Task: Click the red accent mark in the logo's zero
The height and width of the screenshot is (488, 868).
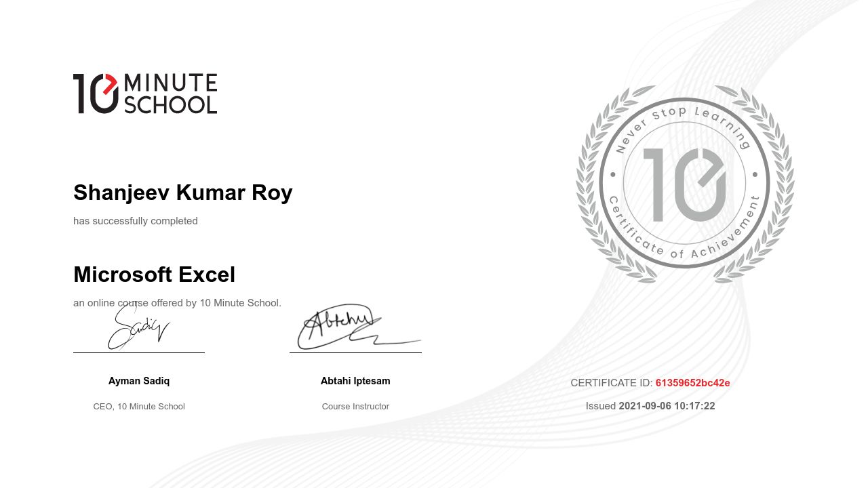Action: (109, 85)
